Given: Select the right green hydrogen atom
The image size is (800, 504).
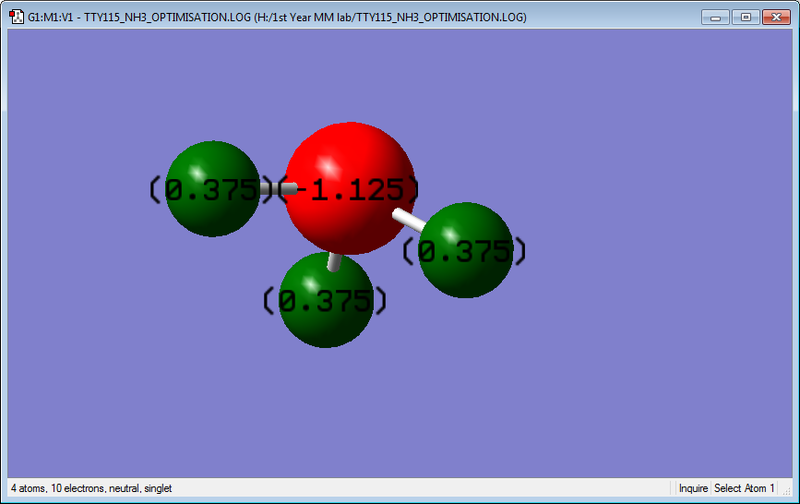Looking at the screenshot, I should point(465,250).
